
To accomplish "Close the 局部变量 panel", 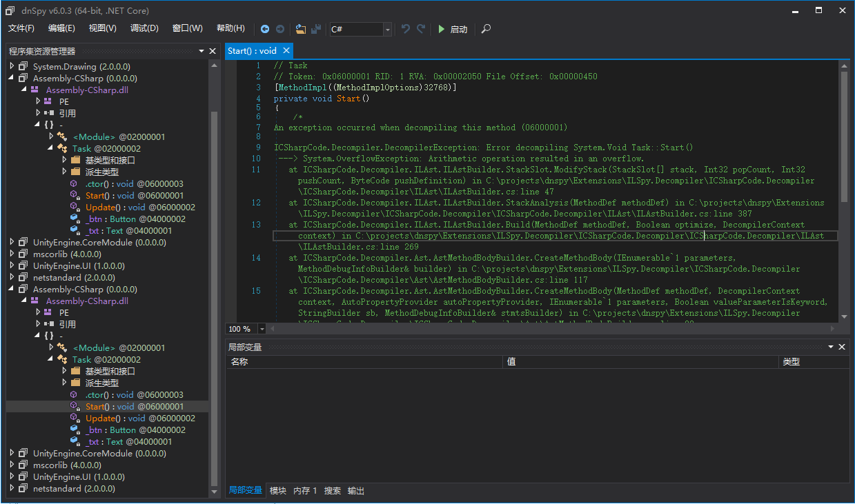I will point(842,347).
